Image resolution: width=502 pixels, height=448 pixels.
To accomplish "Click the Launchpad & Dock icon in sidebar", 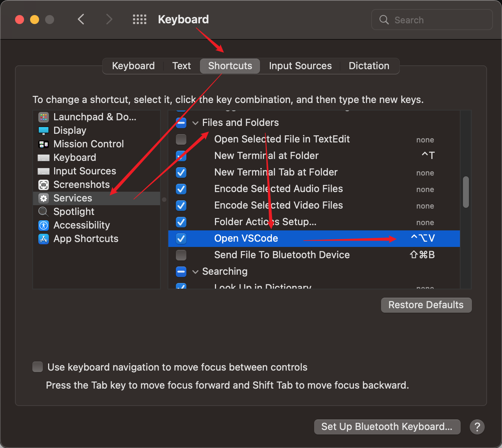I will [x=44, y=117].
